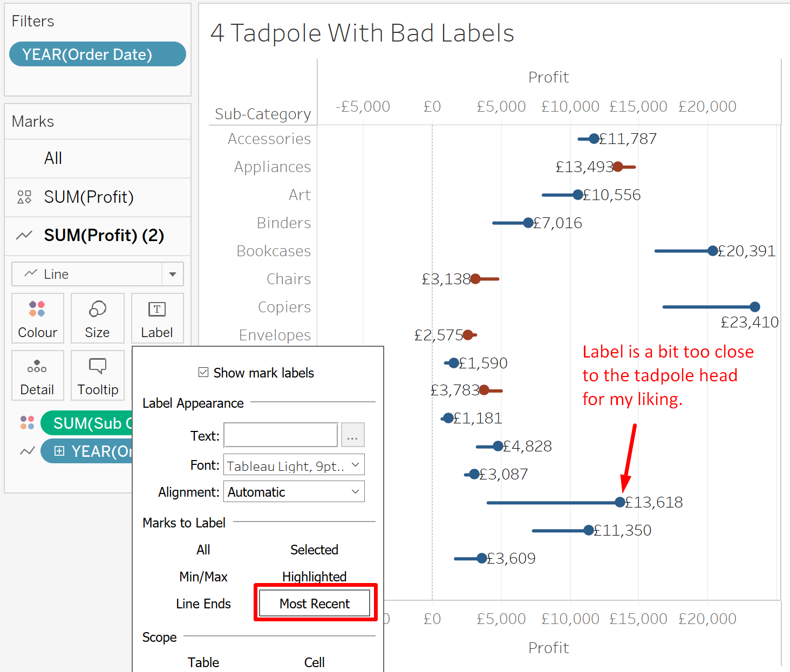This screenshot has height=672, width=790.
Task: Click the Detail button on the Marks card
Action: click(37, 375)
